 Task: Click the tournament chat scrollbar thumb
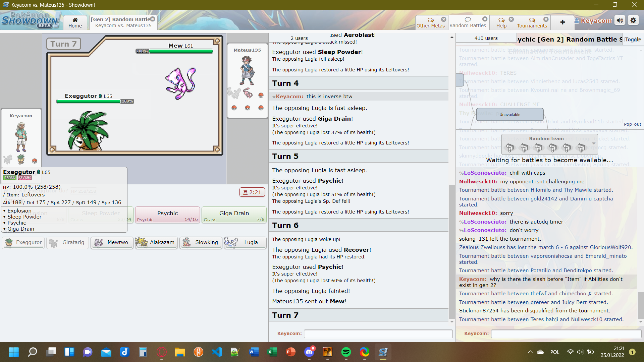[641, 305]
